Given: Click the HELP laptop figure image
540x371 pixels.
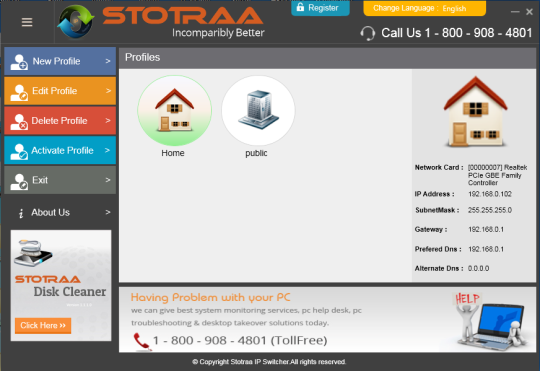Looking at the screenshot, I should 491,321.
